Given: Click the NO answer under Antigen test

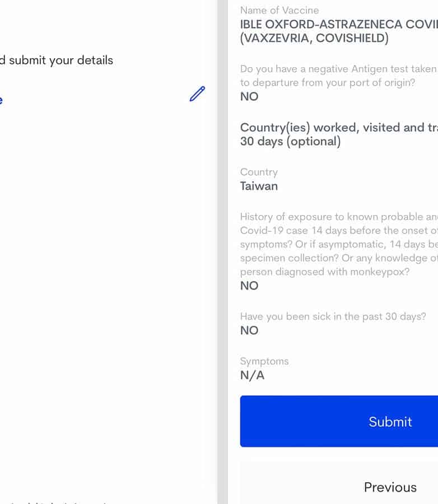Looking at the screenshot, I should (x=249, y=96).
